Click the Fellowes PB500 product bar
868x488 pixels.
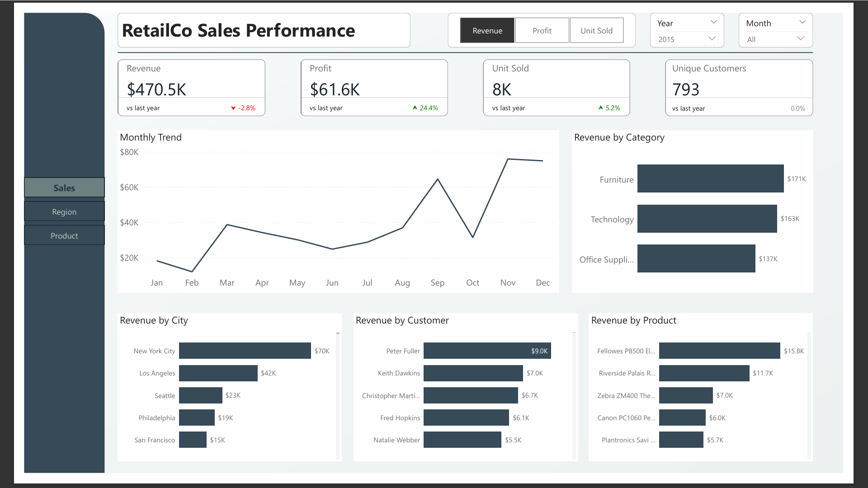(719, 351)
